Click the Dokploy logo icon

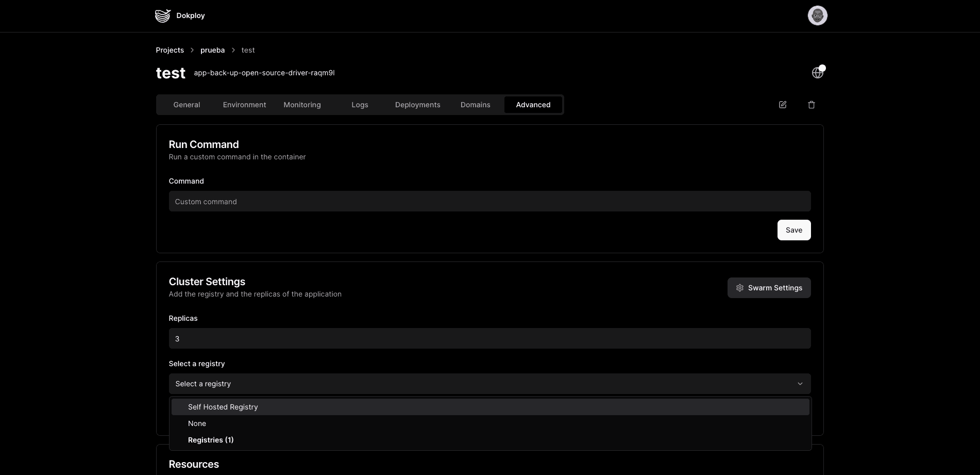point(163,16)
